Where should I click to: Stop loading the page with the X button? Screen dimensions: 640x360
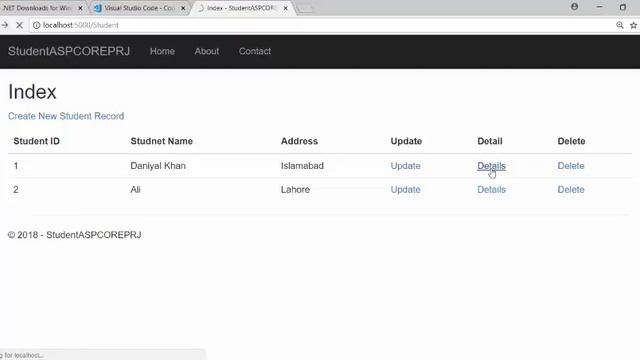coord(19,25)
